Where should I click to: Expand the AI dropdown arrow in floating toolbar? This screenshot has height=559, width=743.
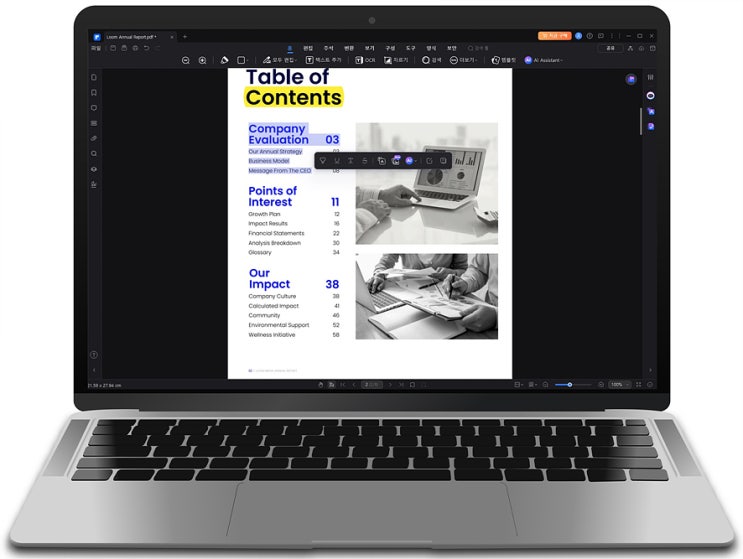click(416, 161)
